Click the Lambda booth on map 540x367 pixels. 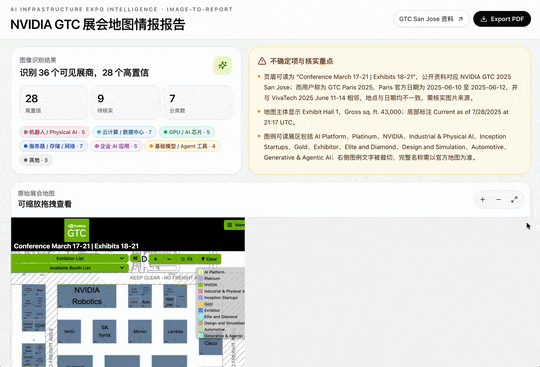click(x=175, y=331)
